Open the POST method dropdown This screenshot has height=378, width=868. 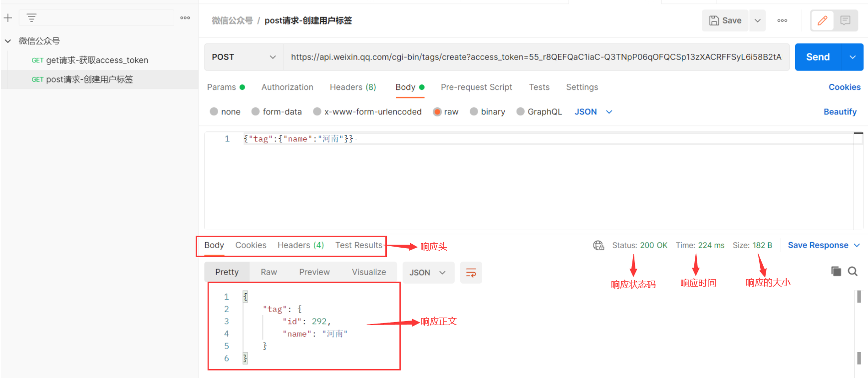[244, 57]
